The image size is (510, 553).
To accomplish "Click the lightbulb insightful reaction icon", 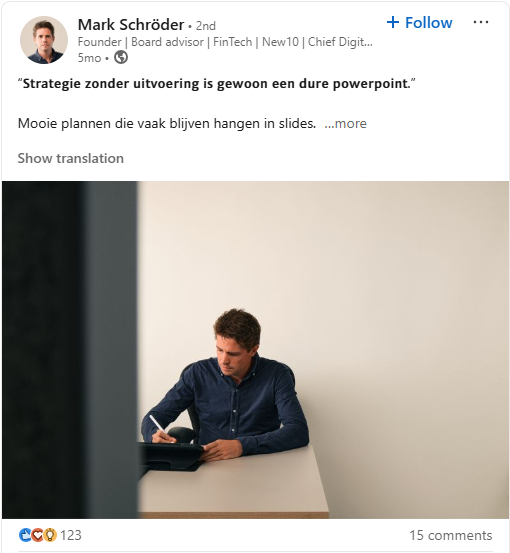I will [50, 535].
